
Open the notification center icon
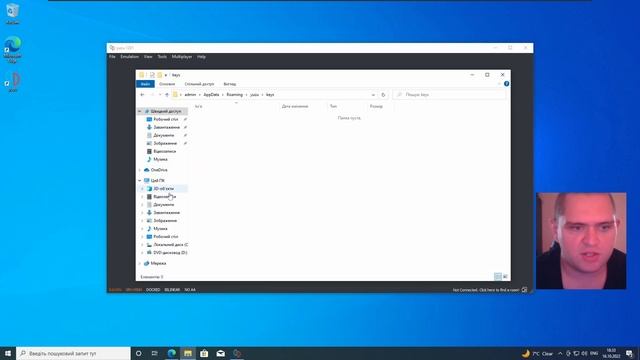[629, 353]
